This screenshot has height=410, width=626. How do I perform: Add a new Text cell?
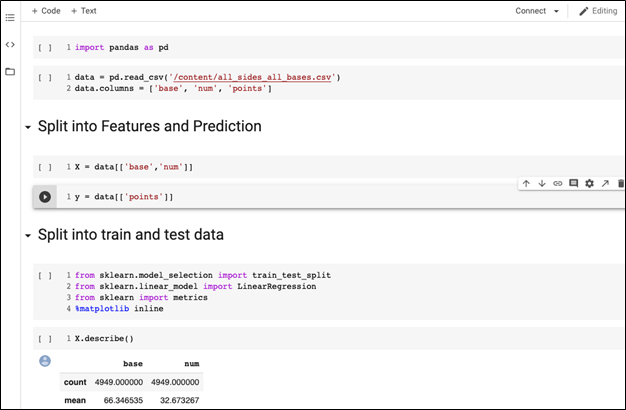[83, 11]
